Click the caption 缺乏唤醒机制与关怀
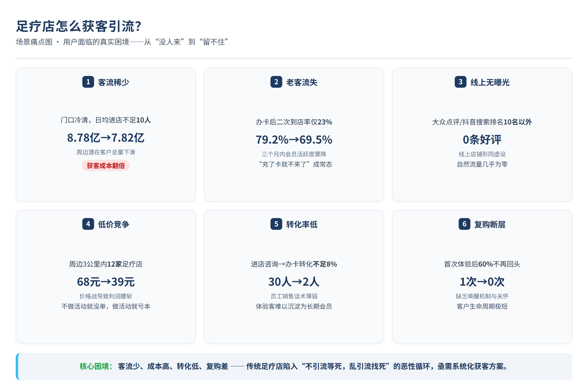 (482, 296)
